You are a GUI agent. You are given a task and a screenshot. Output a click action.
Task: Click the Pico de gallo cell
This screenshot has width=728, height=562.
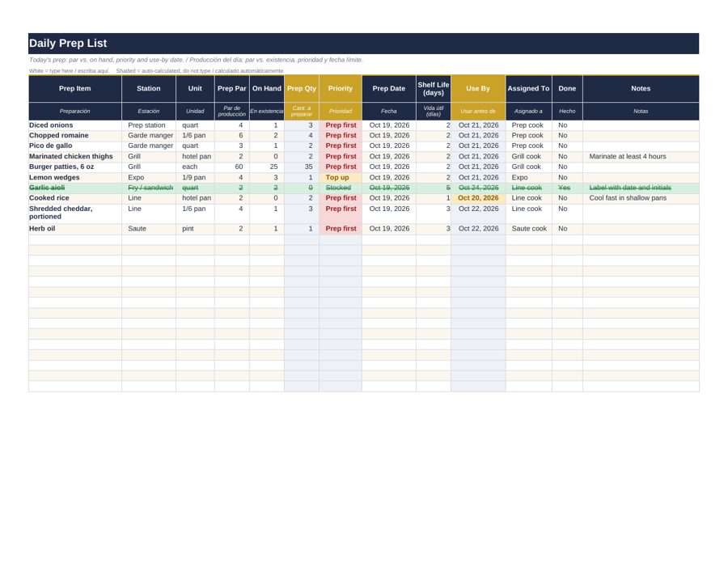(74, 146)
